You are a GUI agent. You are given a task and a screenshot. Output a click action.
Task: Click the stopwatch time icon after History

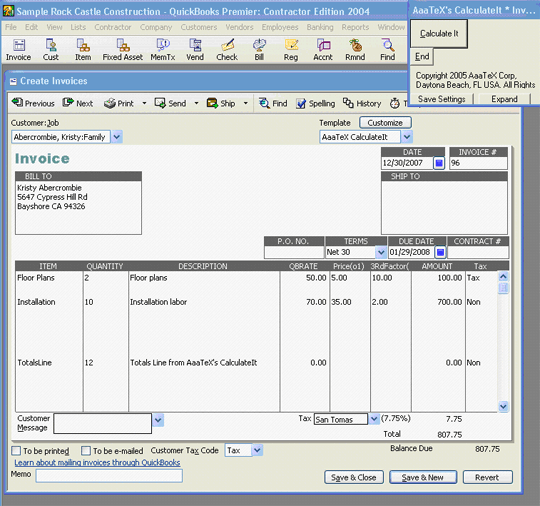click(395, 103)
